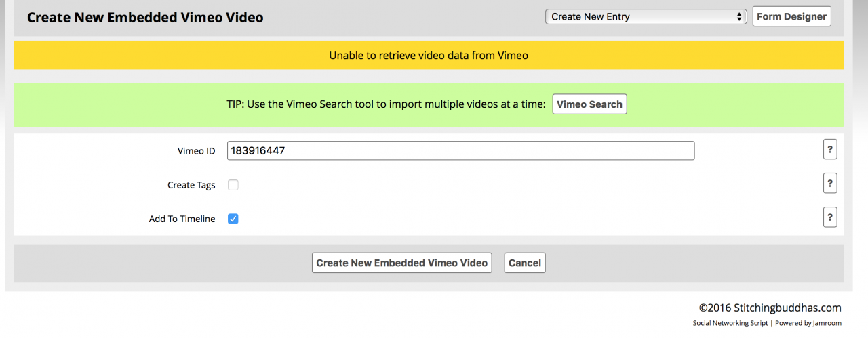868x338 pixels.
Task: Click the green Vimeo Search tip text
Action: (386, 104)
